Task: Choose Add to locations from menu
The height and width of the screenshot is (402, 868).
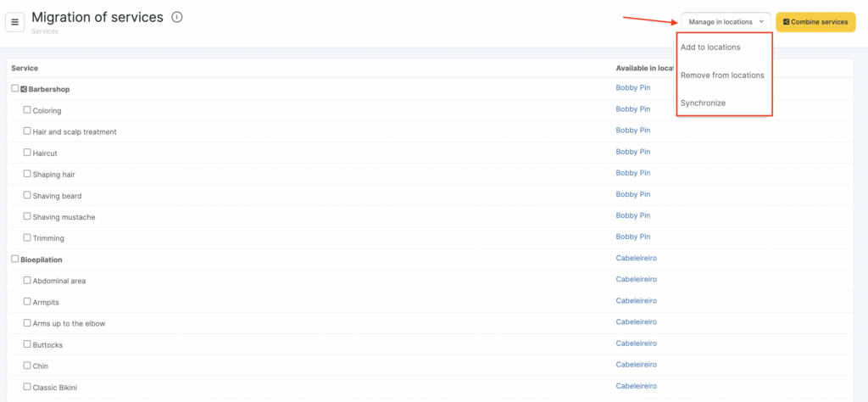Action: (710, 47)
